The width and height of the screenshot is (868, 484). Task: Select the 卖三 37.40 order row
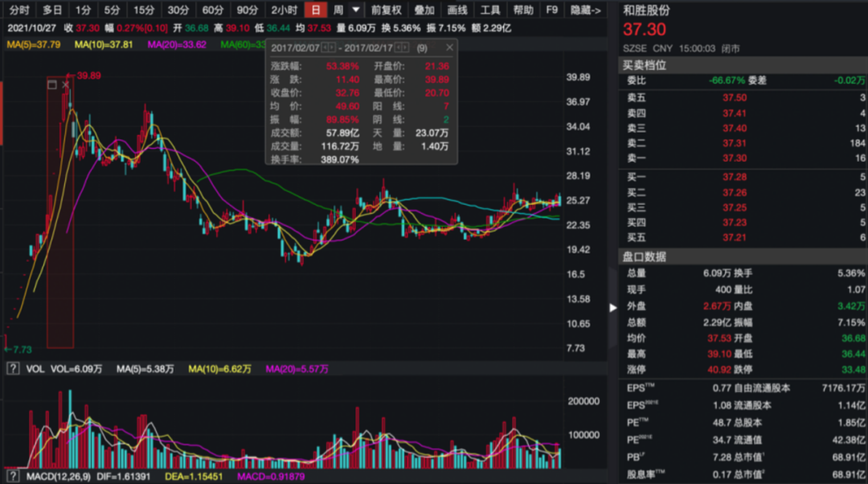[743, 128]
